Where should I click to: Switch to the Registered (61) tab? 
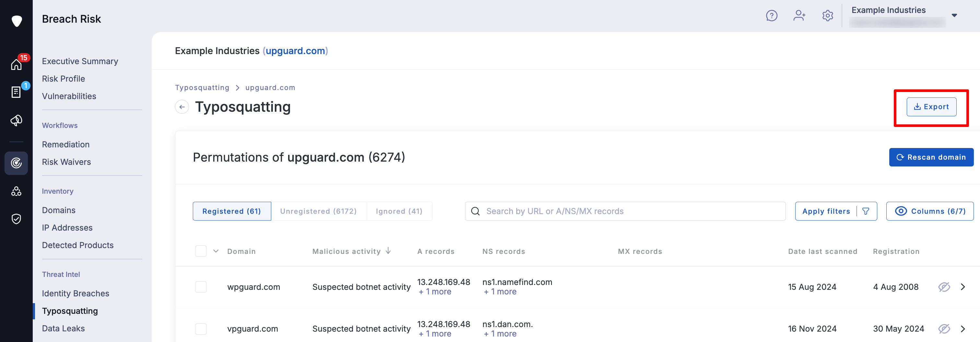point(232,211)
